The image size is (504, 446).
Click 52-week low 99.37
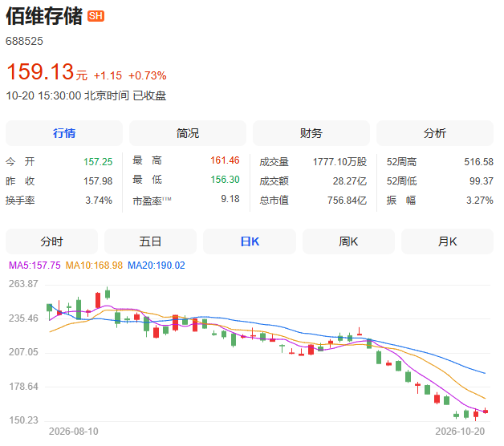point(482,181)
